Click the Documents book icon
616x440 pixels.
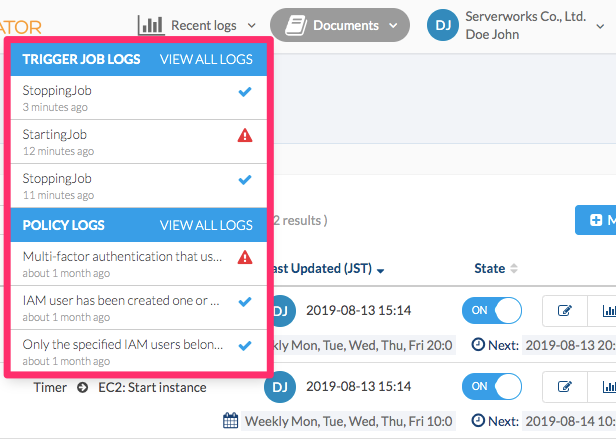pos(296,26)
